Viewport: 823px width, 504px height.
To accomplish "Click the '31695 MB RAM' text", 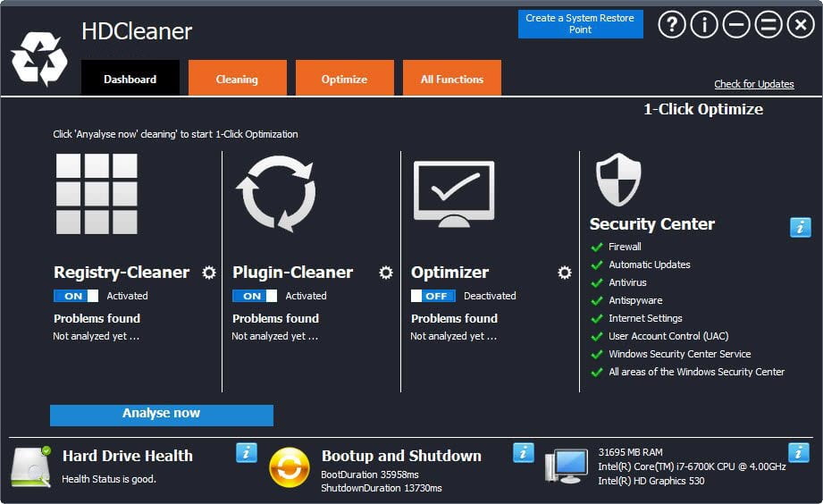I will (630, 452).
